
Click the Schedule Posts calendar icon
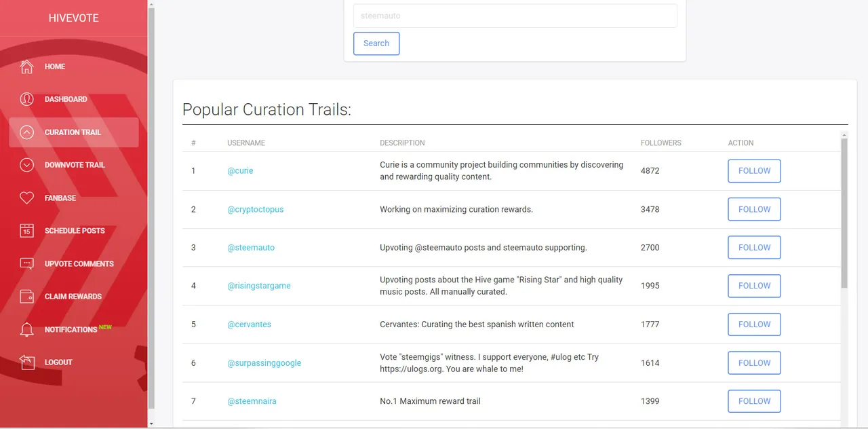coord(26,231)
